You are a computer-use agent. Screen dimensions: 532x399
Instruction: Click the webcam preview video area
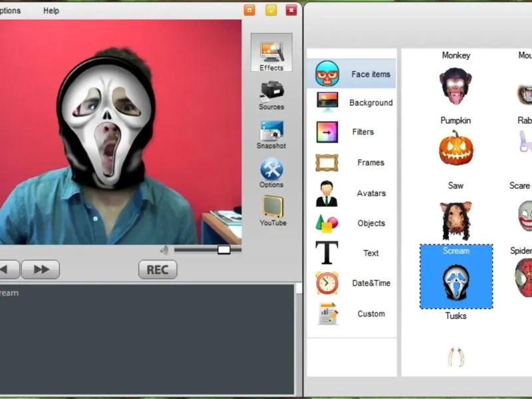pyautogui.click(x=120, y=132)
